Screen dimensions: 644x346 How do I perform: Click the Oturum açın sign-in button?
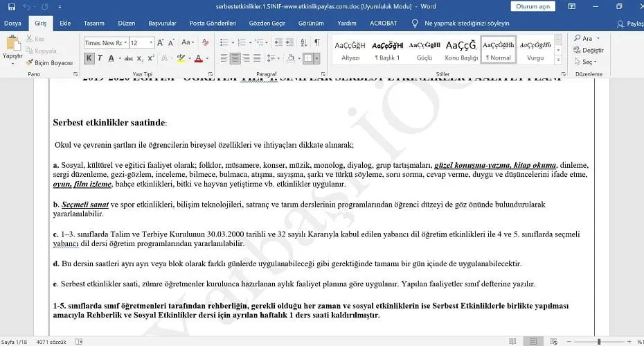pyautogui.click(x=533, y=6)
